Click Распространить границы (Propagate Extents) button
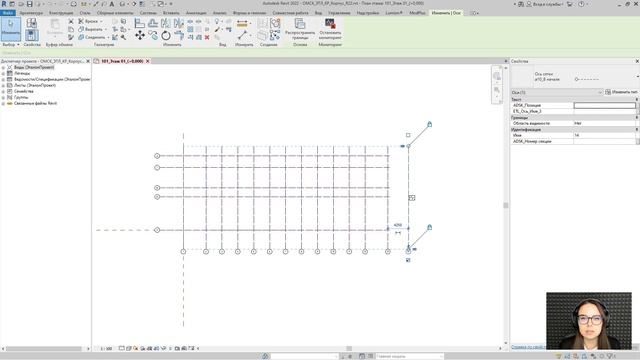Image resolution: width=640 pixels, height=360 pixels. tap(300, 29)
